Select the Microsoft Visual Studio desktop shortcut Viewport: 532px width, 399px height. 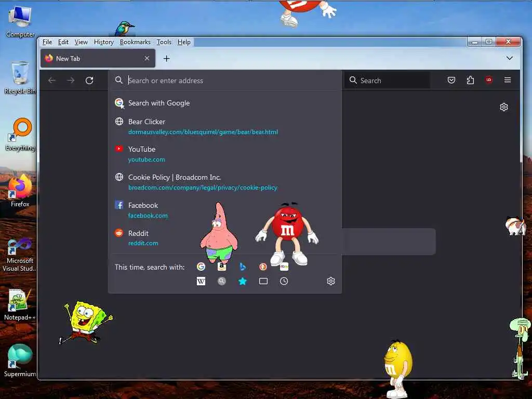(x=20, y=255)
